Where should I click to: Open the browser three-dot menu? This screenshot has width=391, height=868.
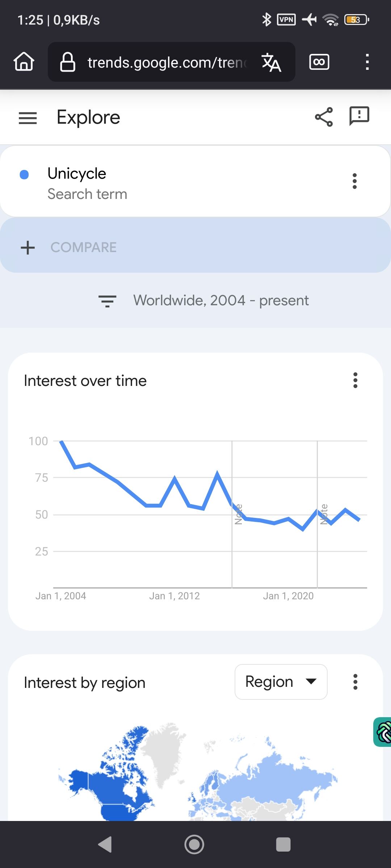[x=367, y=62]
